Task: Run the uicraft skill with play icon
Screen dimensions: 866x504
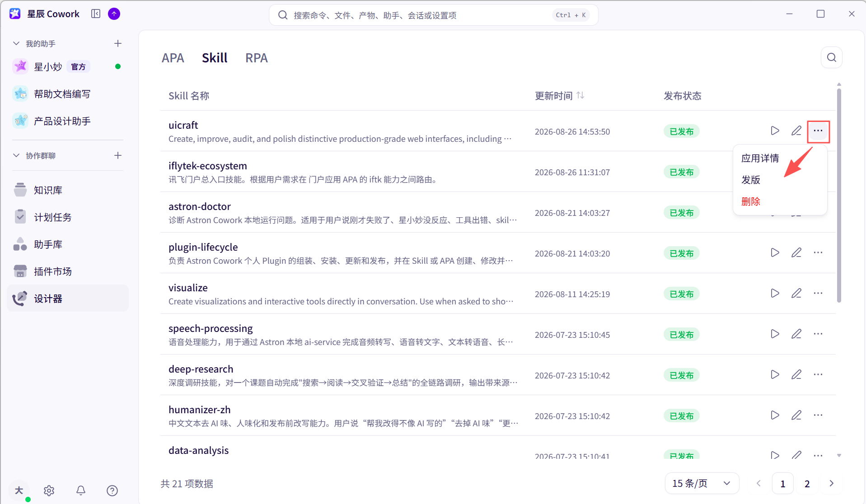Action: coord(775,131)
